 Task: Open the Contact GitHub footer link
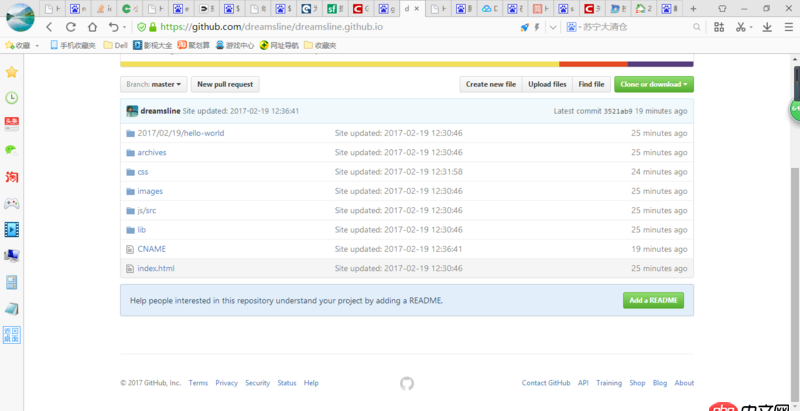[x=546, y=383]
